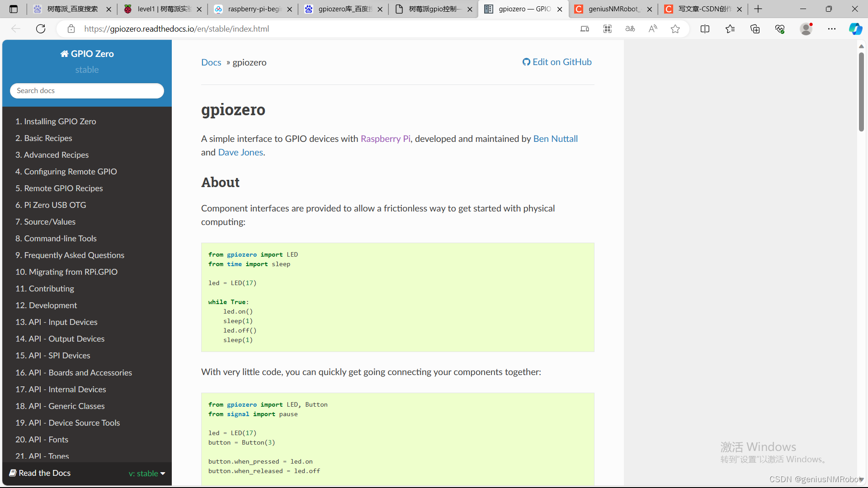
Task: Open a new tab with plus button
Action: (x=758, y=9)
